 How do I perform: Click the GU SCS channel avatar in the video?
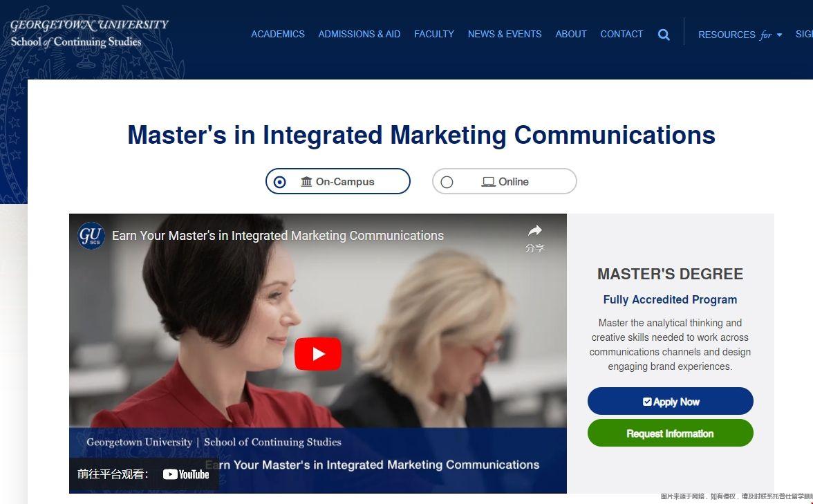click(x=91, y=235)
